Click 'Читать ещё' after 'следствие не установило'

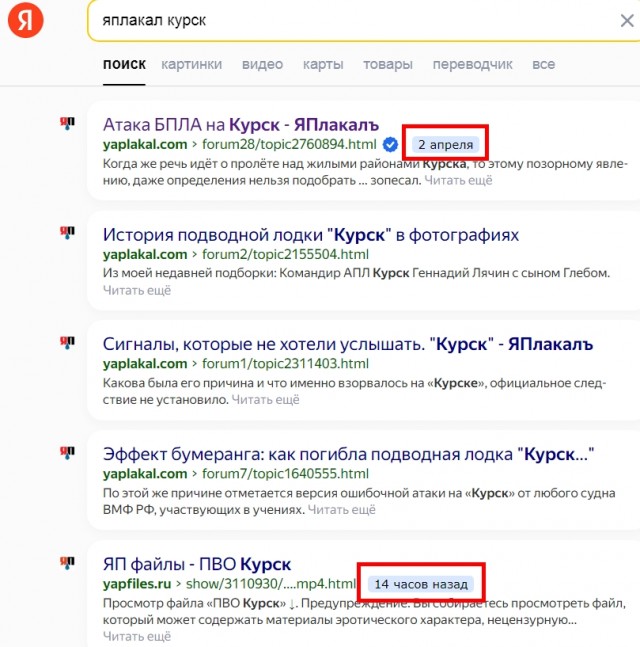coord(265,400)
